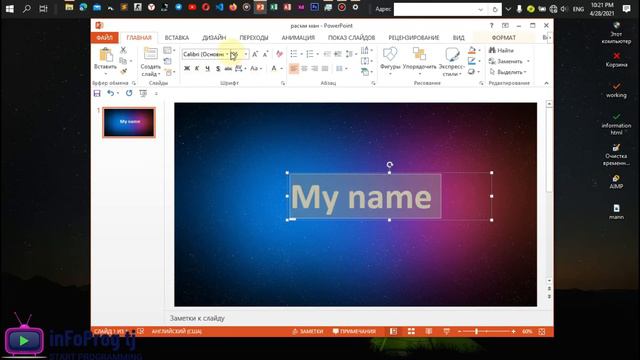Switch to the АНИМАЦИЯ tab
Image resolution: width=640 pixels, height=360 pixels.
pyautogui.click(x=298, y=38)
